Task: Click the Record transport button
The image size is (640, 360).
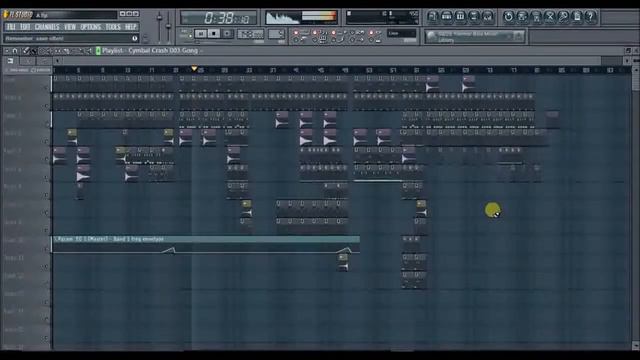Action: [x=227, y=33]
